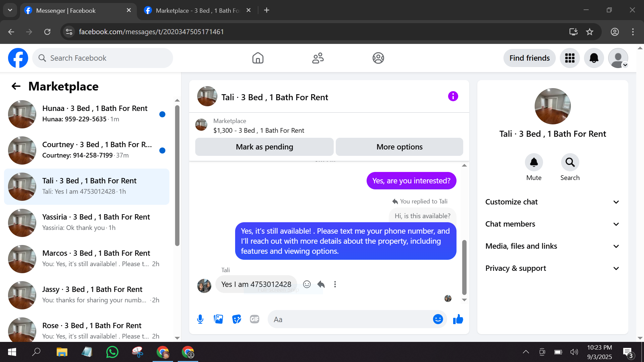Image resolution: width=644 pixels, height=362 pixels.
Task: Open conversation information with the purple info icon
Action: point(453,97)
